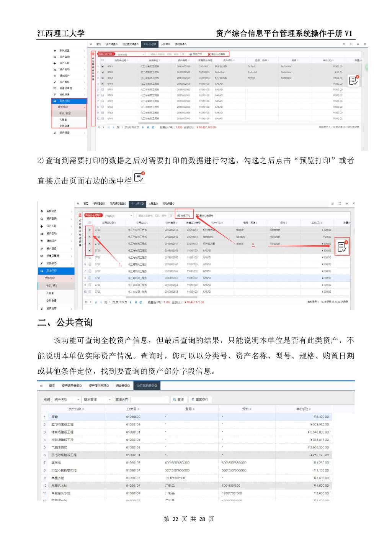Click 预览打印 button in middle screenshot
Screen dimensions: 392x555
pos(184,216)
